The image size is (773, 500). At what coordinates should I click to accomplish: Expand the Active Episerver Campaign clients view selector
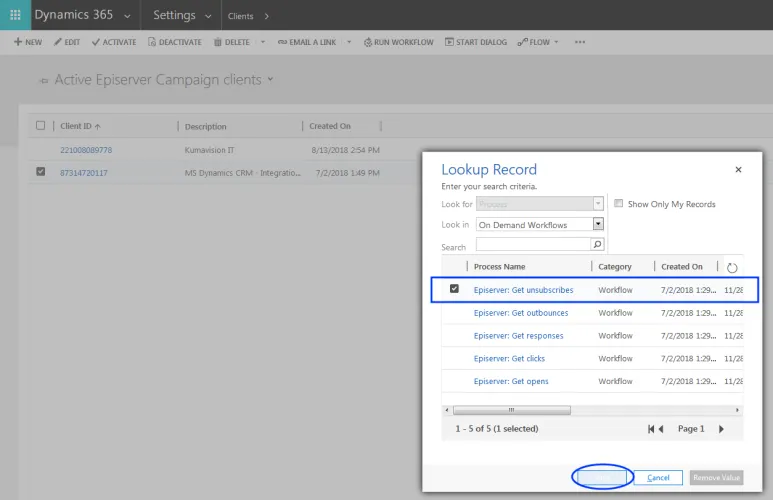click(270, 79)
